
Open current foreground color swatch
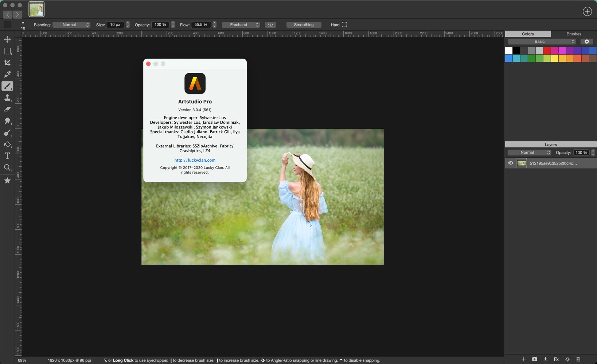point(8,25)
